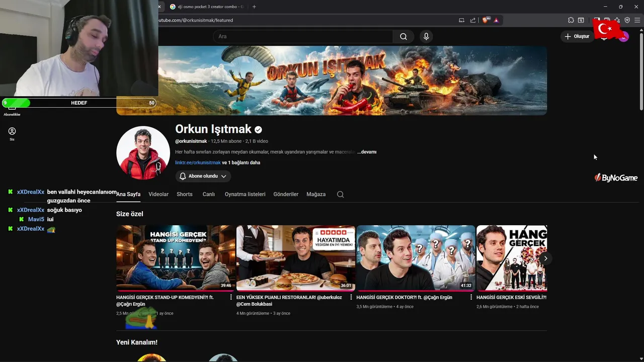Click the share page icon in address bar
The width and height of the screenshot is (644, 362).
point(473,20)
